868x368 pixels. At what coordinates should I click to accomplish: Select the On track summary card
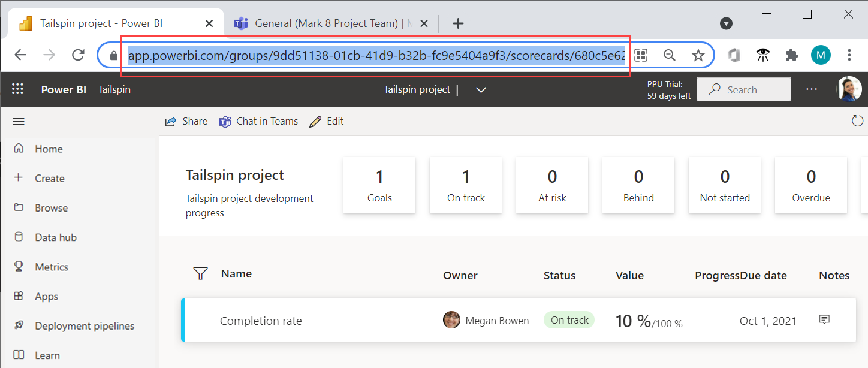(466, 185)
